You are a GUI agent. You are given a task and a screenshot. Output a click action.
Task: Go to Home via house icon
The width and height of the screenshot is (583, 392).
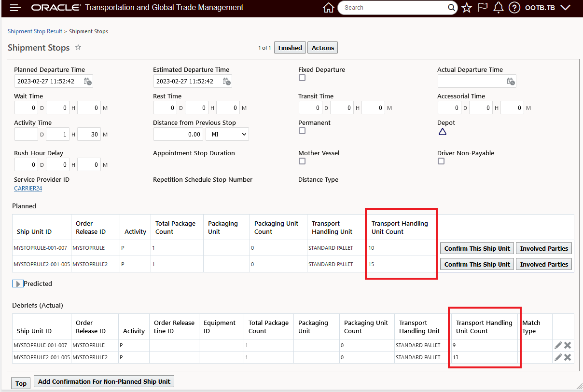(328, 8)
